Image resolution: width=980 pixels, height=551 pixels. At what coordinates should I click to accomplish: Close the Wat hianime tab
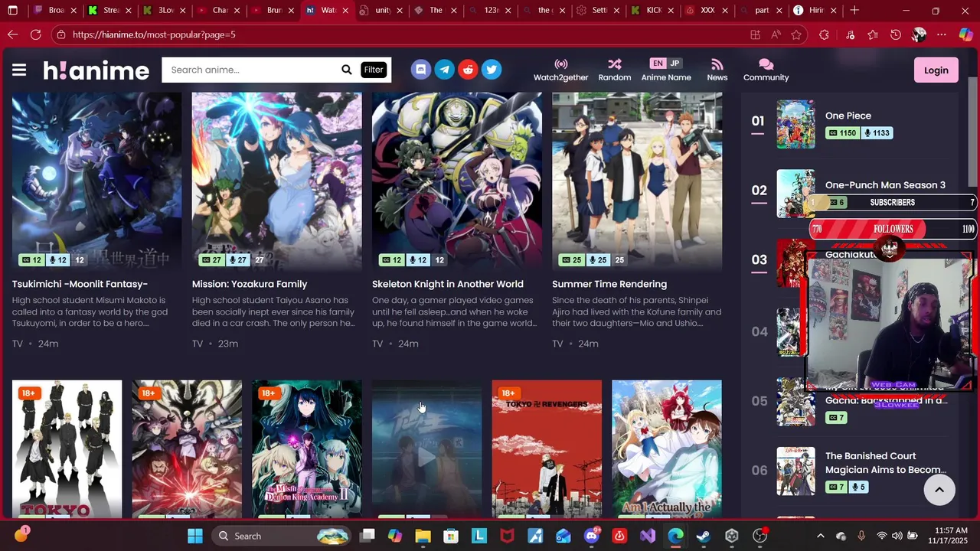pyautogui.click(x=345, y=11)
